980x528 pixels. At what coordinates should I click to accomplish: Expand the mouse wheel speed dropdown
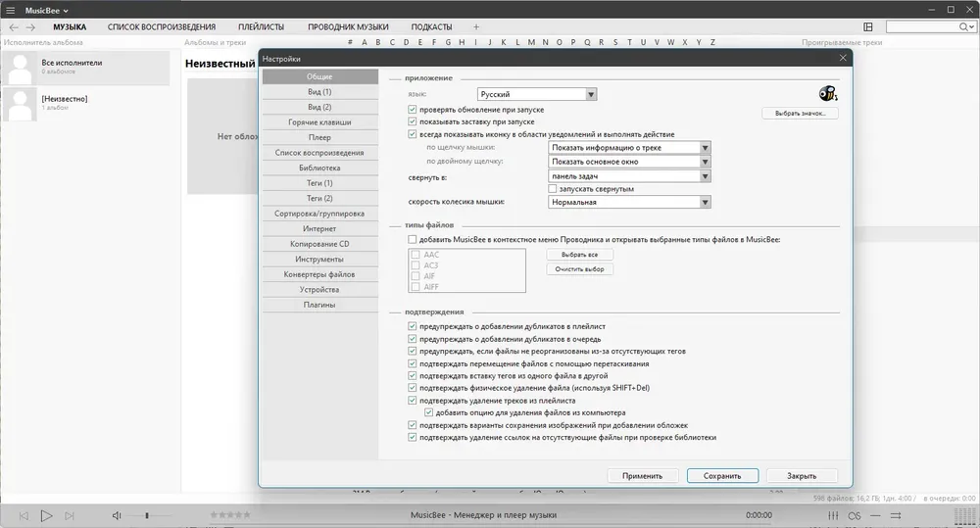629,203
